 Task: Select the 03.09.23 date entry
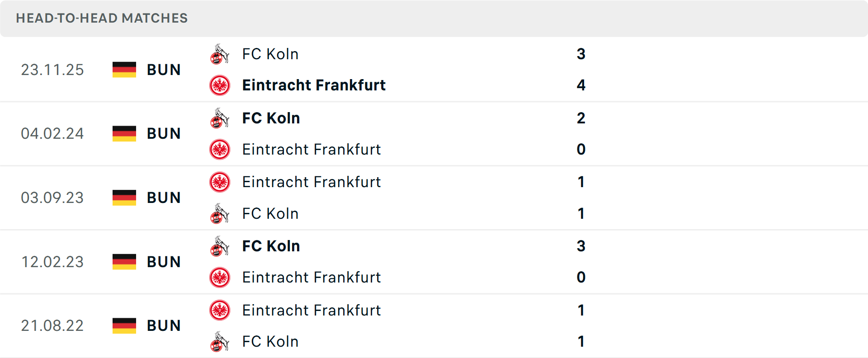tap(52, 198)
